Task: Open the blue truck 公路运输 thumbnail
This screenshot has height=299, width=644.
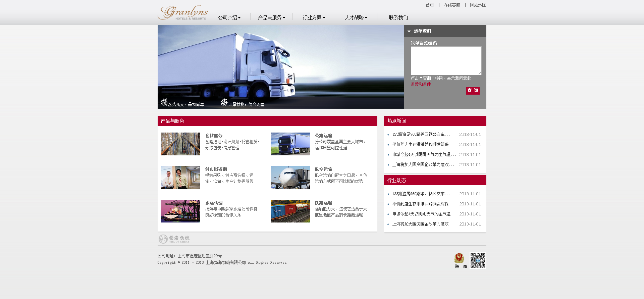Action: coord(290,144)
